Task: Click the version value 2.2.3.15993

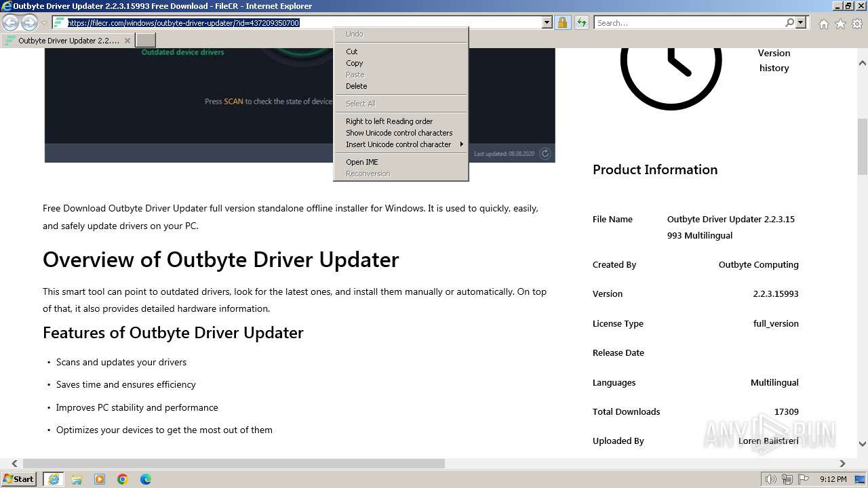Action: 776,294
